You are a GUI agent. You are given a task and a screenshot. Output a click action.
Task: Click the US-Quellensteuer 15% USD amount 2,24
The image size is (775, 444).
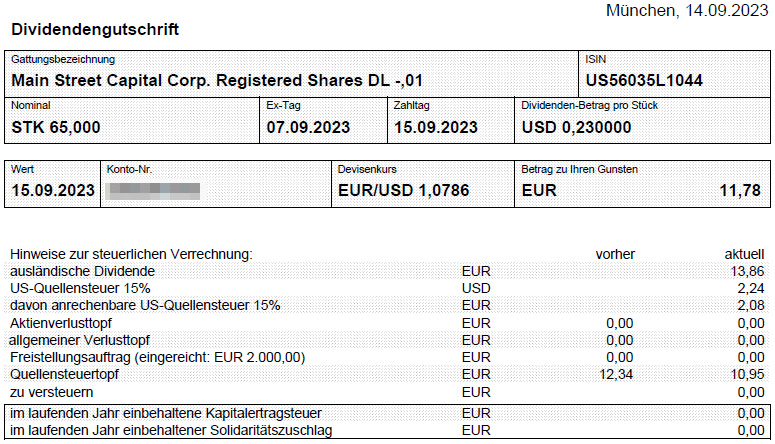point(750,288)
